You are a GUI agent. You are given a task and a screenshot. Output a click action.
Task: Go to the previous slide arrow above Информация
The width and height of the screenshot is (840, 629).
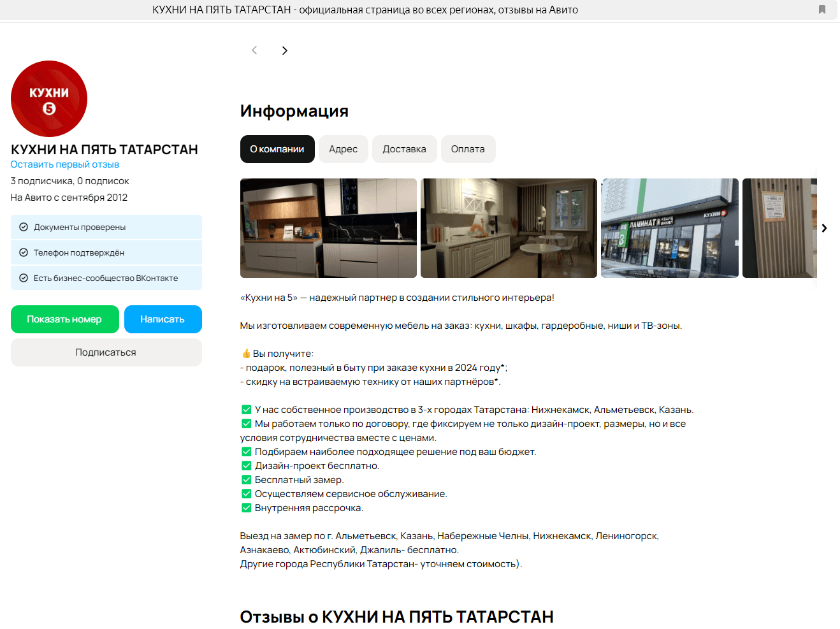tap(254, 50)
